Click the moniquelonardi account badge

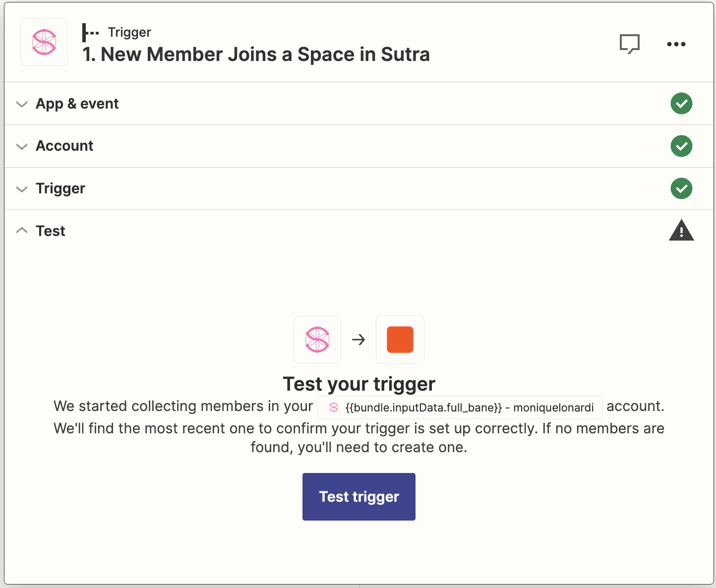(x=460, y=408)
